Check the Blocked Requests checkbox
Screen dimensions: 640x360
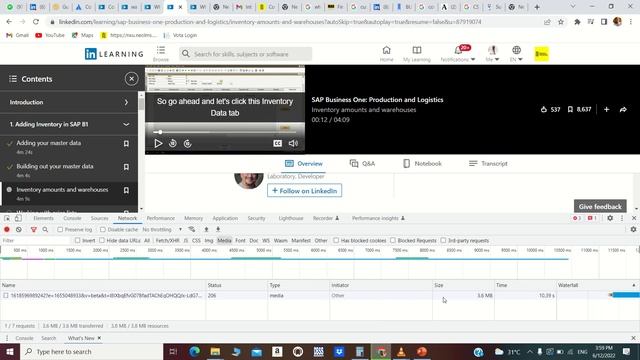point(393,240)
